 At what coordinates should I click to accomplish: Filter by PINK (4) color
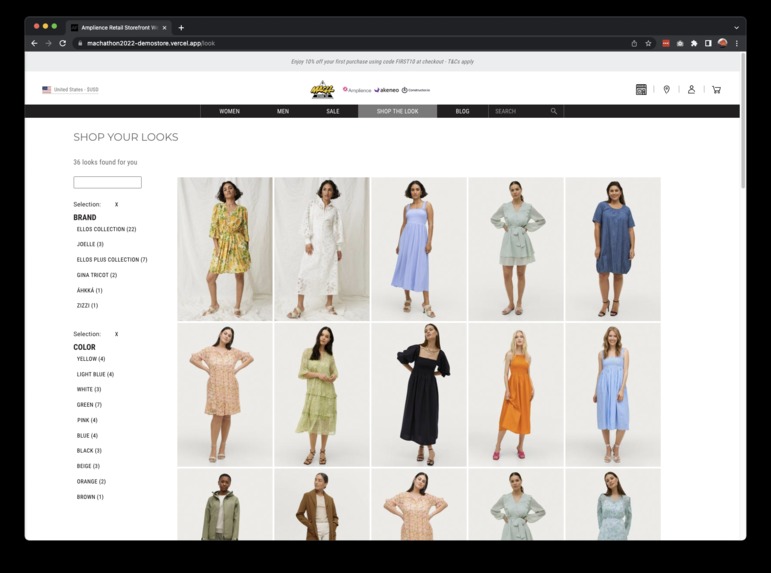(x=87, y=421)
